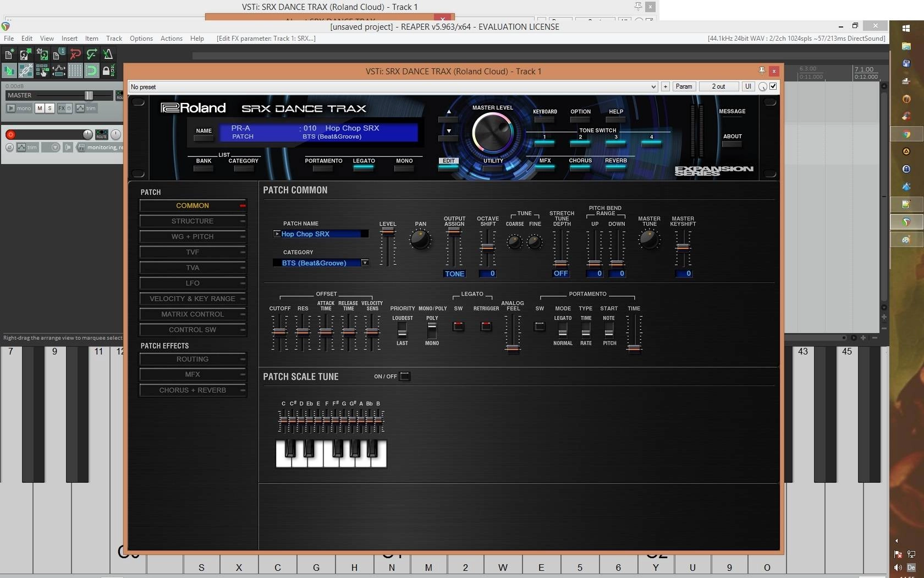The height and width of the screenshot is (578, 924).
Task: Open the Track menu
Action: pos(114,39)
